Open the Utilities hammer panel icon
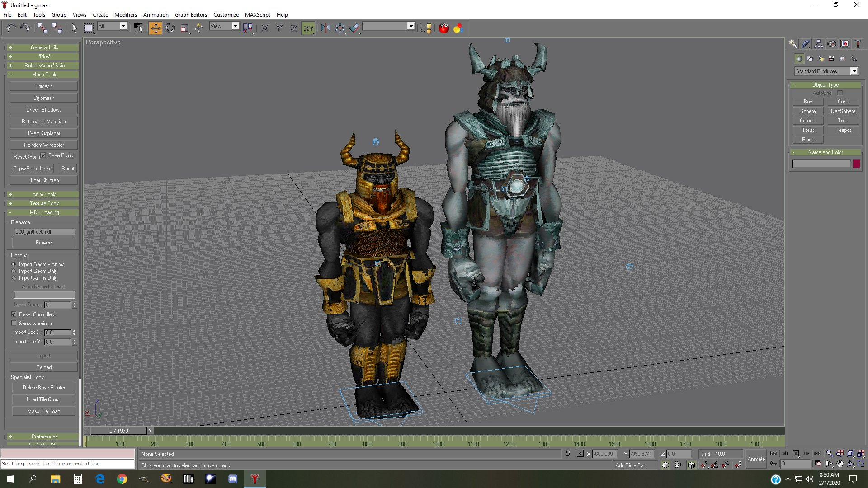This screenshot has height=488, width=868. 858,44
